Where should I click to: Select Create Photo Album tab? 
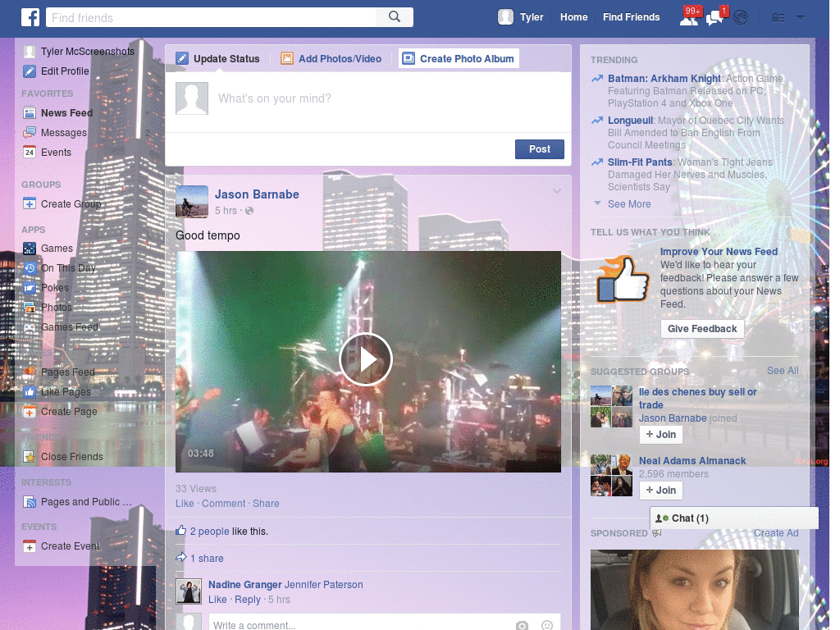click(459, 58)
